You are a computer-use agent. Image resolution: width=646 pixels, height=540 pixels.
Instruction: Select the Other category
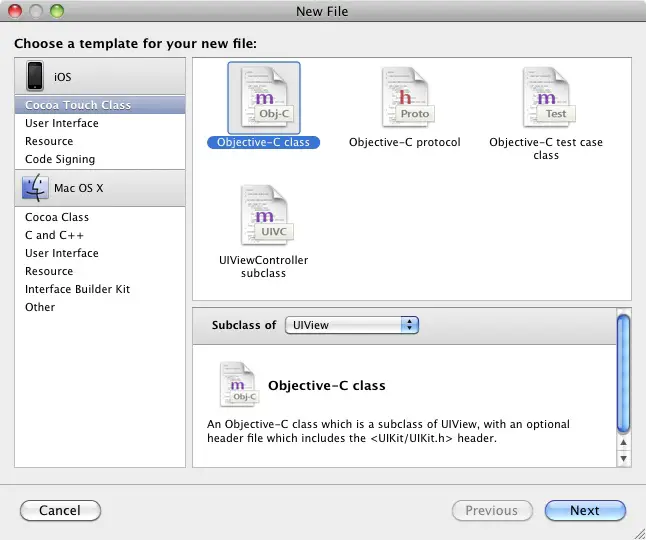click(x=40, y=307)
